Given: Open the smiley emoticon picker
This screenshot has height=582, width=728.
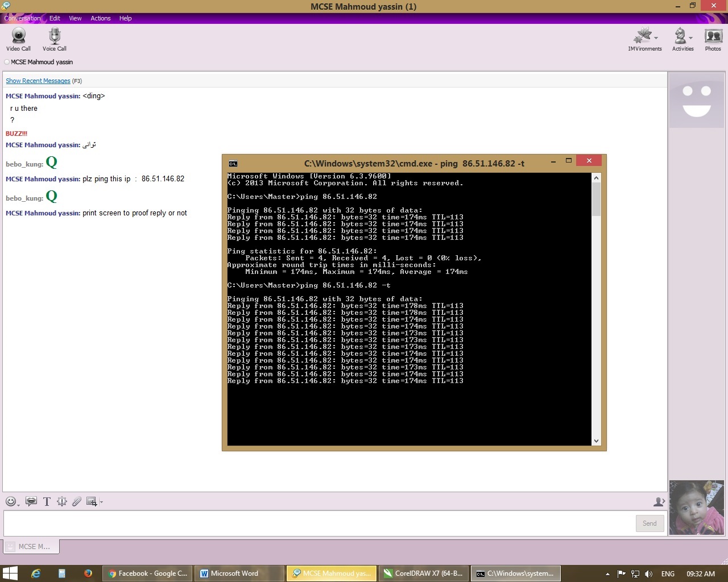Looking at the screenshot, I should coord(11,501).
